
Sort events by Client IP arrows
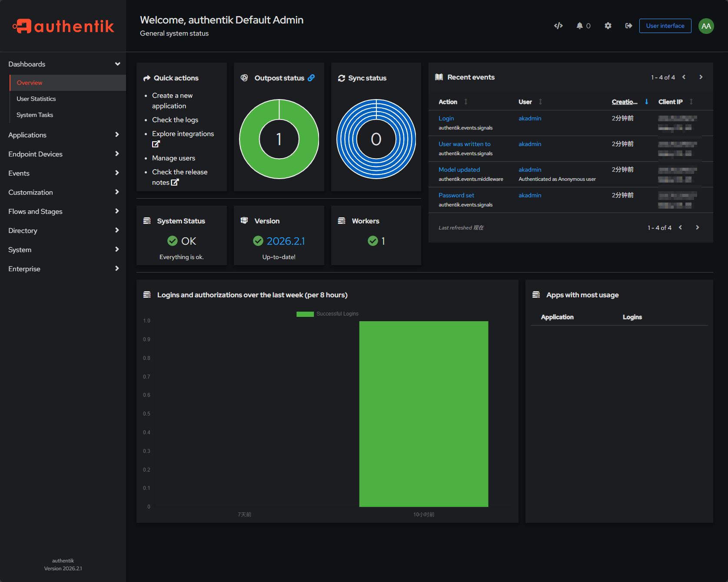click(x=691, y=102)
